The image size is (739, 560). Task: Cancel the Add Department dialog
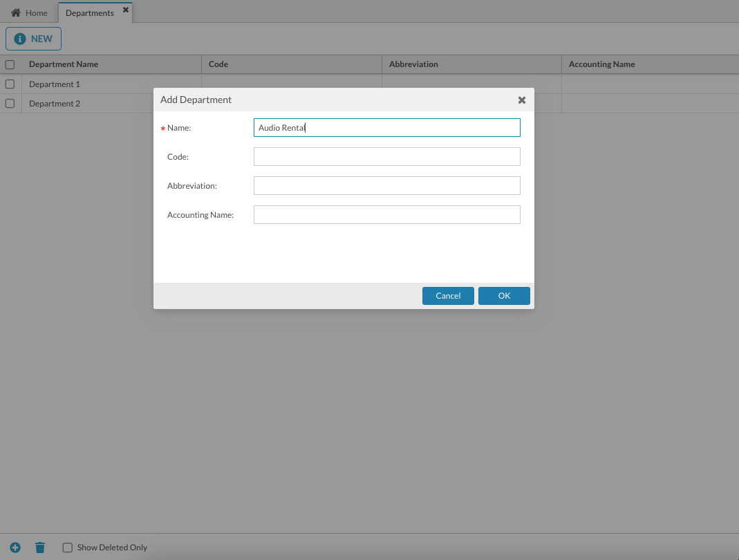point(448,295)
